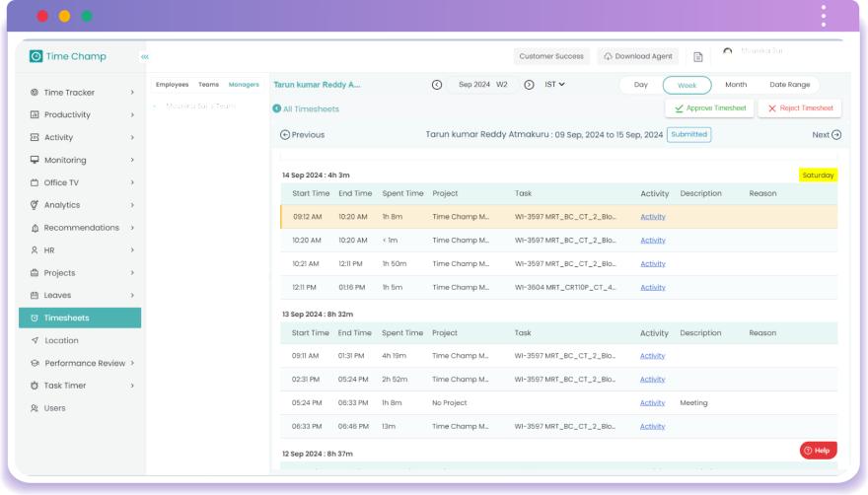Screen dimensions: 868x495
Task: Click the Recommendations bell icon
Action: 35,228
